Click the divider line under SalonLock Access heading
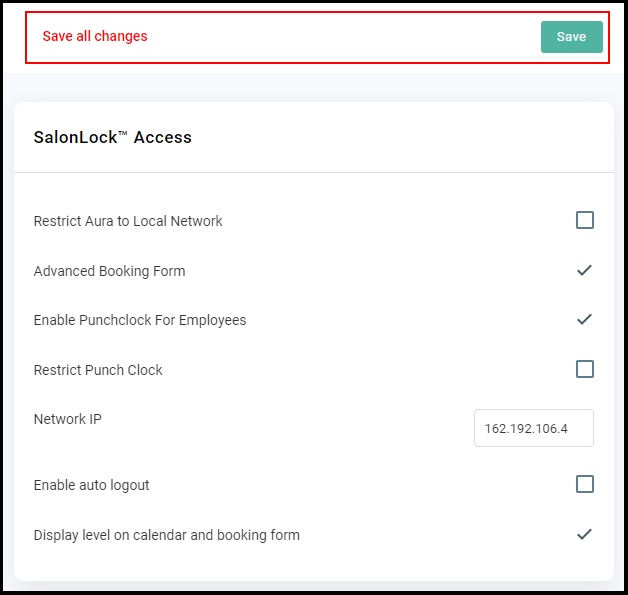 314,173
